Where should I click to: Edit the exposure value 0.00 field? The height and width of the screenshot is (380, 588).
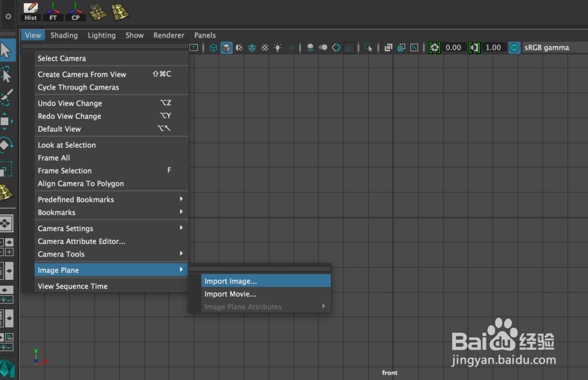tap(453, 48)
